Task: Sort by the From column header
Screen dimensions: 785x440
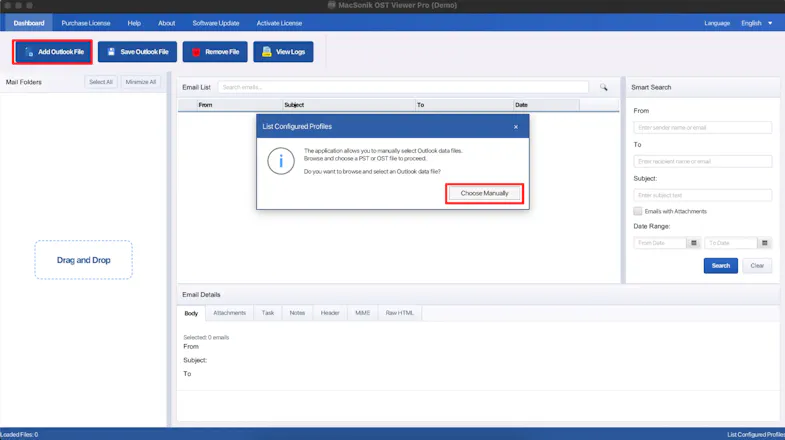Action: pos(239,105)
